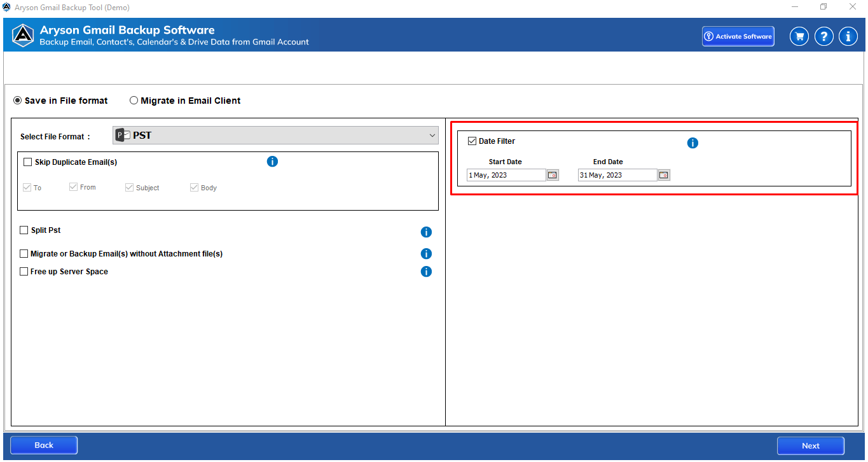Toggle the Subject duplicate criteria checkbox
Image resolution: width=868 pixels, height=462 pixels.
(129, 188)
